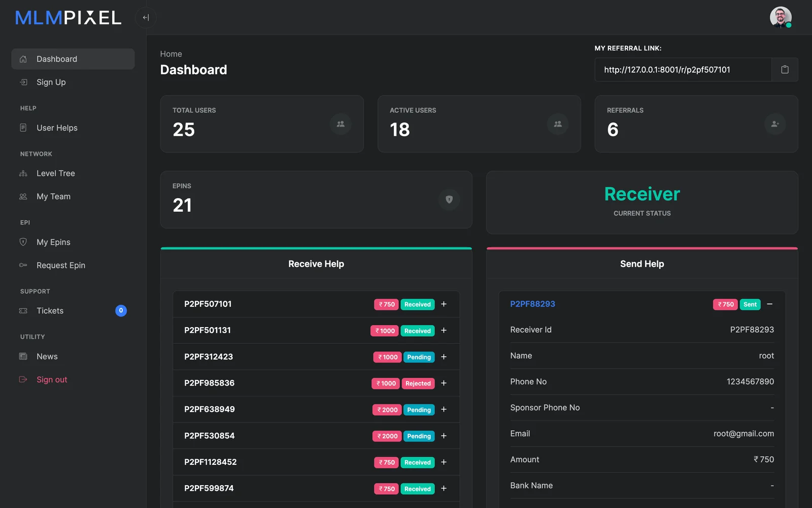
Task: Click the Active Users count 18
Action: point(400,130)
